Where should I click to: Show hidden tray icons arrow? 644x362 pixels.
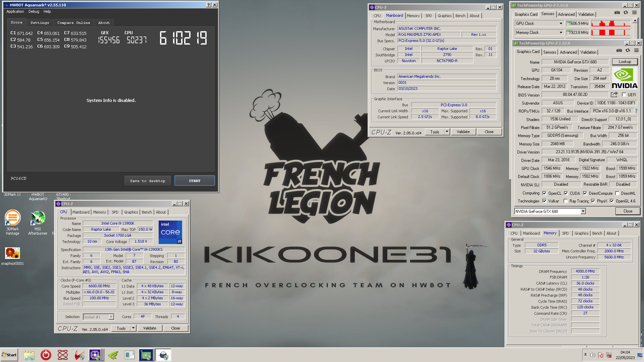pyautogui.click(x=585, y=355)
